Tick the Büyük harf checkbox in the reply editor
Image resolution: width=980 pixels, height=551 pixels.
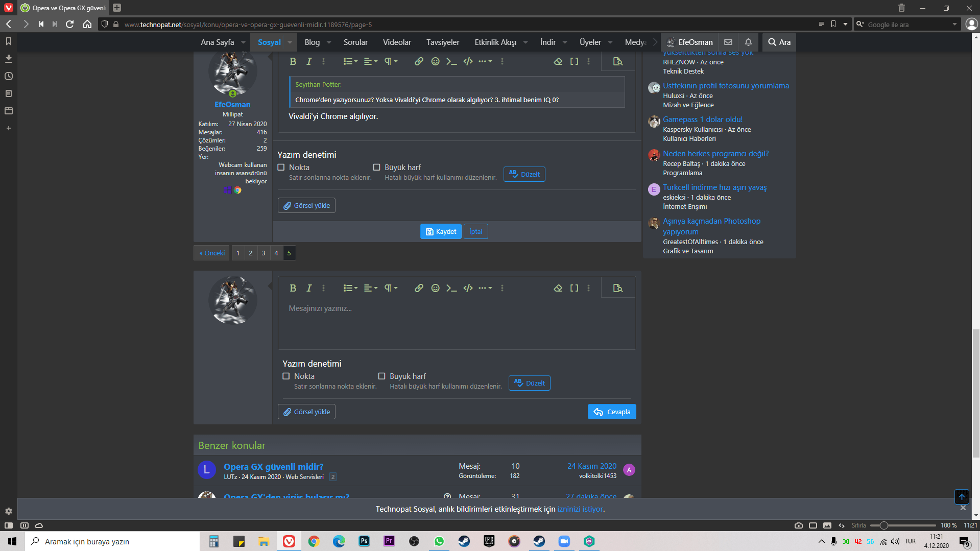pos(381,376)
